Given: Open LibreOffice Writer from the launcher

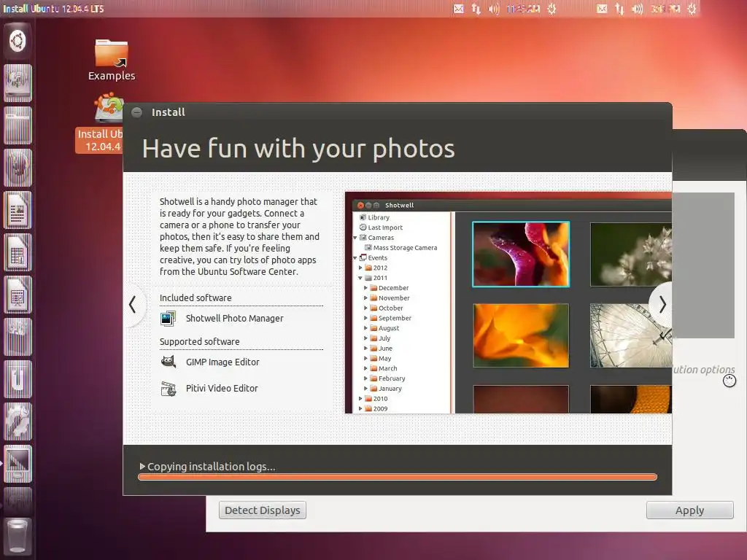Looking at the screenshot, I should coord(18,210).
